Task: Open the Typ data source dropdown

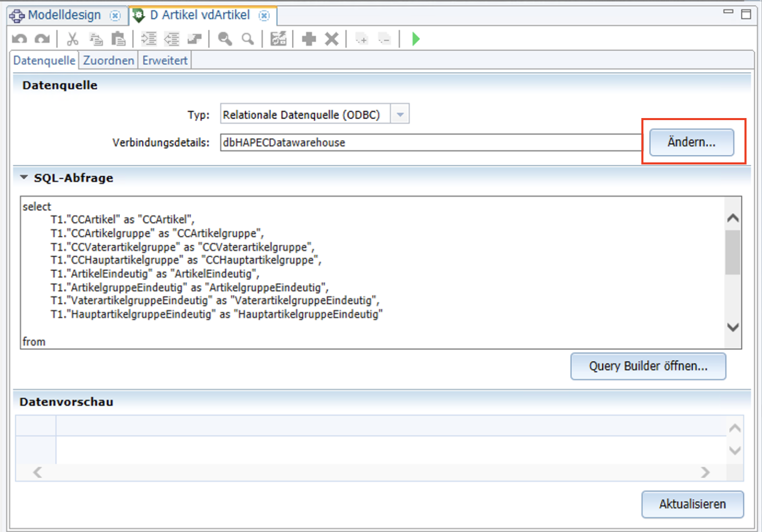Action: coord(400,114)
